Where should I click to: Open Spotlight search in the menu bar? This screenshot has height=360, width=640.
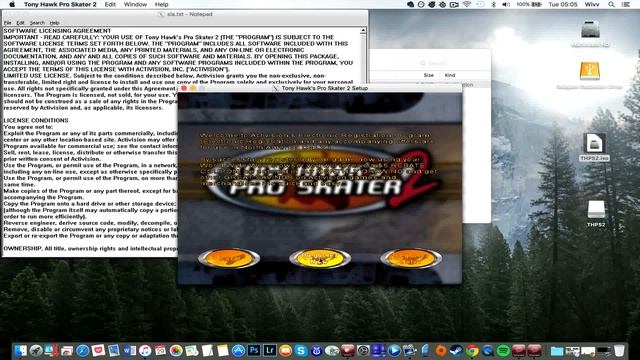(x=611, y=4)
